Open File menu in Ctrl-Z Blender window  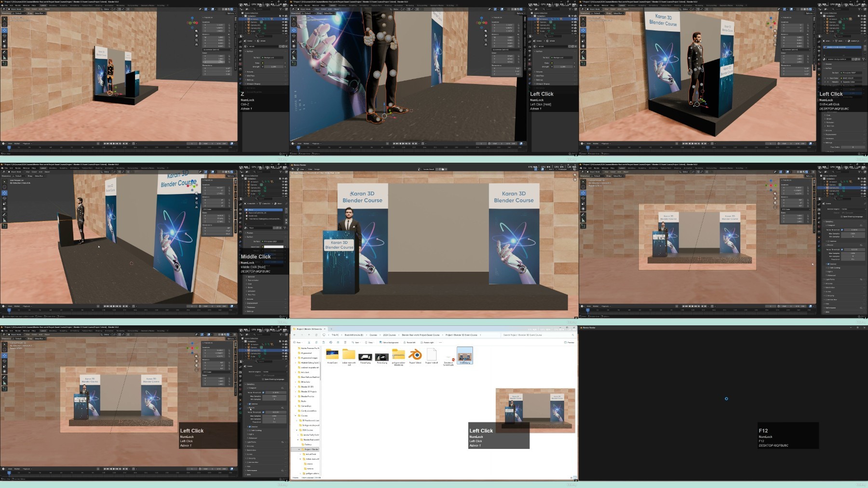coord(6,6)
